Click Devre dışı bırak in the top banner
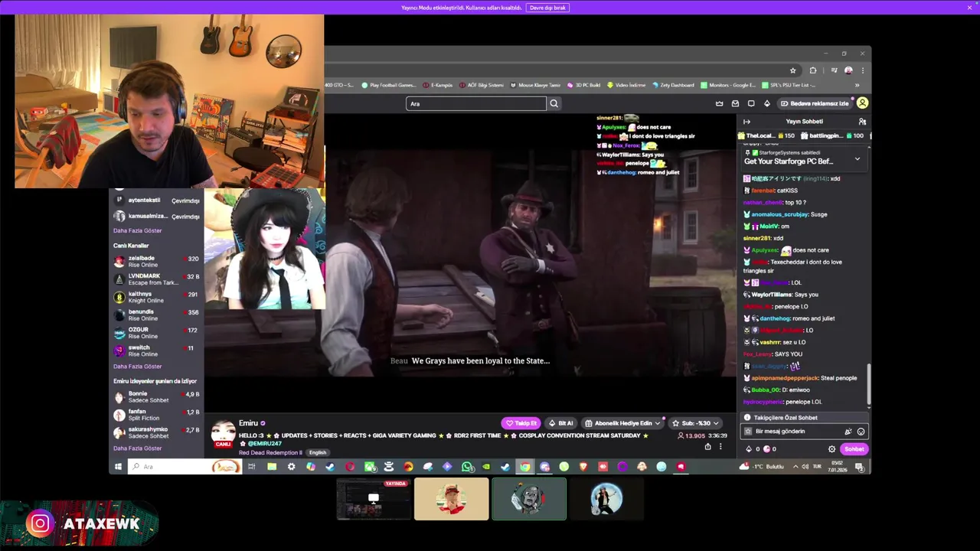This screenshot has height=551, width=980. [547, 8]
